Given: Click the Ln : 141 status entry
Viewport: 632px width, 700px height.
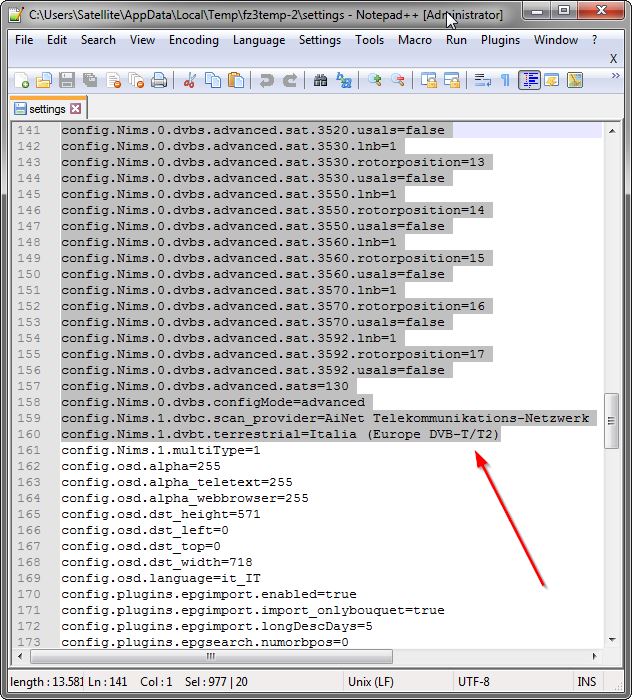Looking at the screenshot, I should (x=108, y=682).
